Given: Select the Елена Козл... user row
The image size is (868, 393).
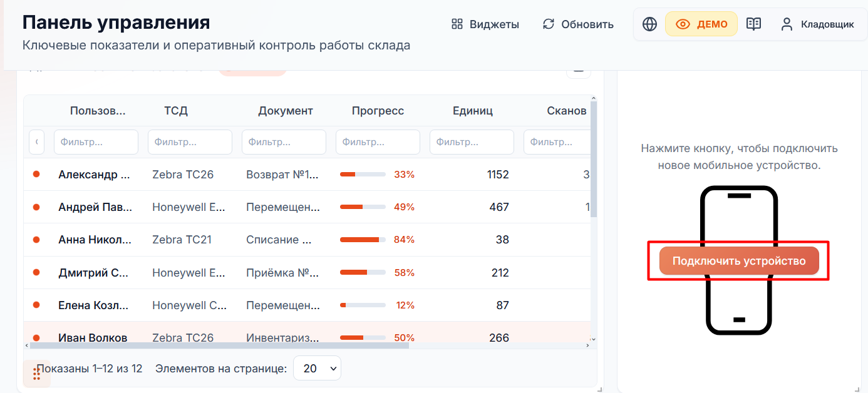Looking at the screenshot, I should (307, 305).
